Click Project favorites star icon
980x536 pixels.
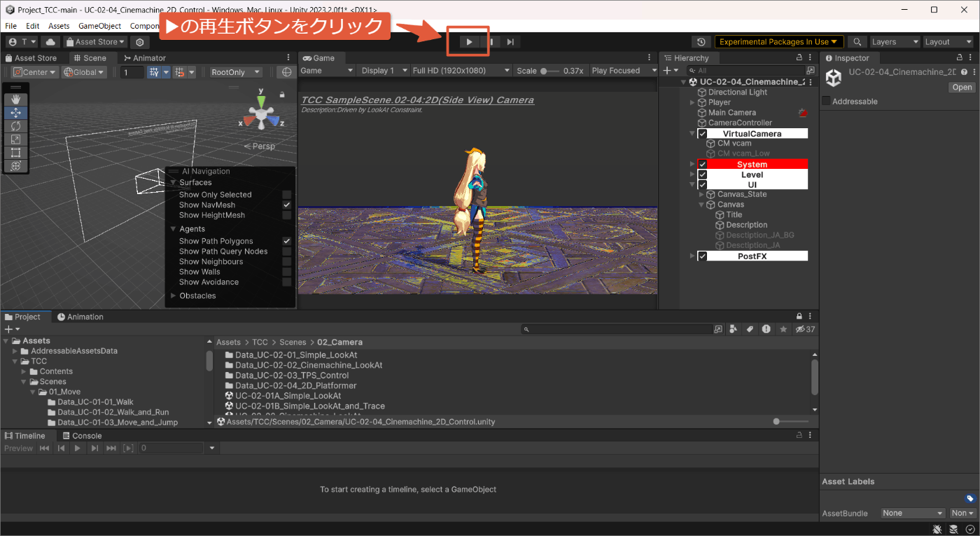pos(784,329)
